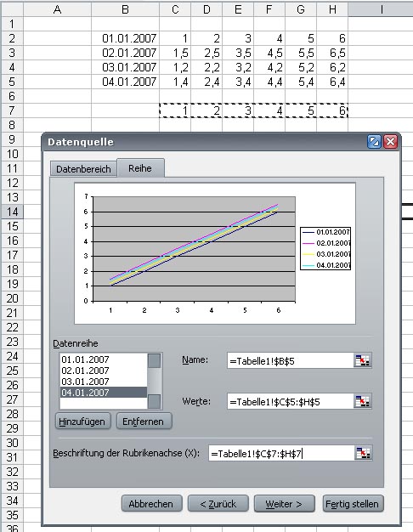Screen dimensions: 413x532
Task: Select column header B
Action: point(125,9)
